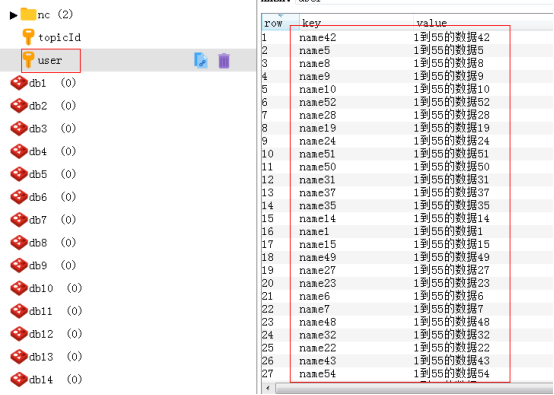Sort by the row column header

pyautogui.click(x=281, y=23)
